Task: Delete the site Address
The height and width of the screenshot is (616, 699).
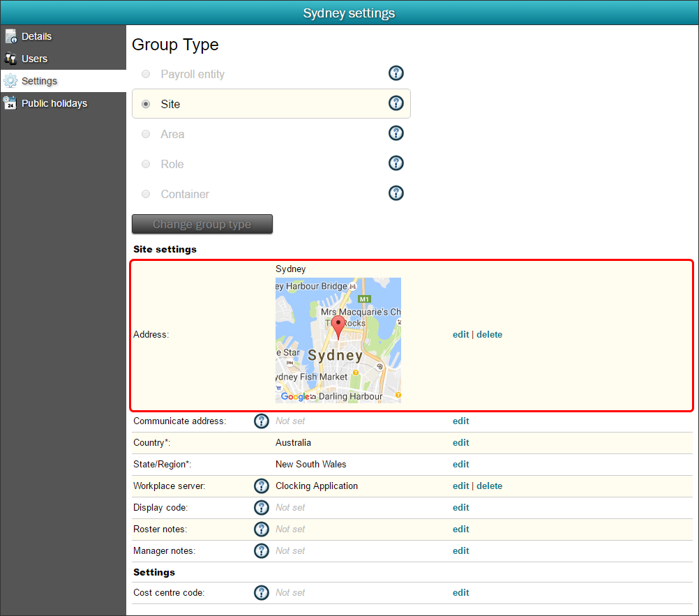Action: (x=490, y=334)
